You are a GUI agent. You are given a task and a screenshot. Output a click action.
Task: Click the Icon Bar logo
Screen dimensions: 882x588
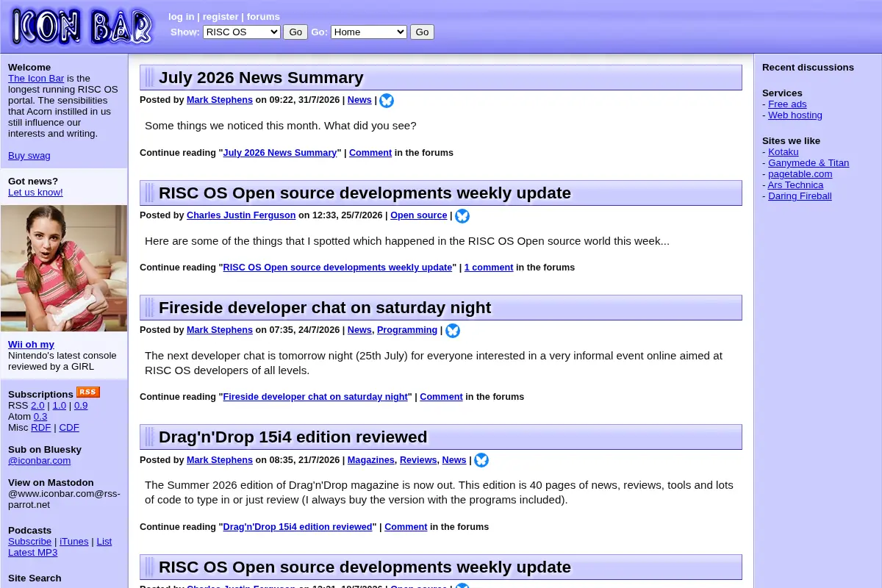pyautogui.click(x=82, y=26)
